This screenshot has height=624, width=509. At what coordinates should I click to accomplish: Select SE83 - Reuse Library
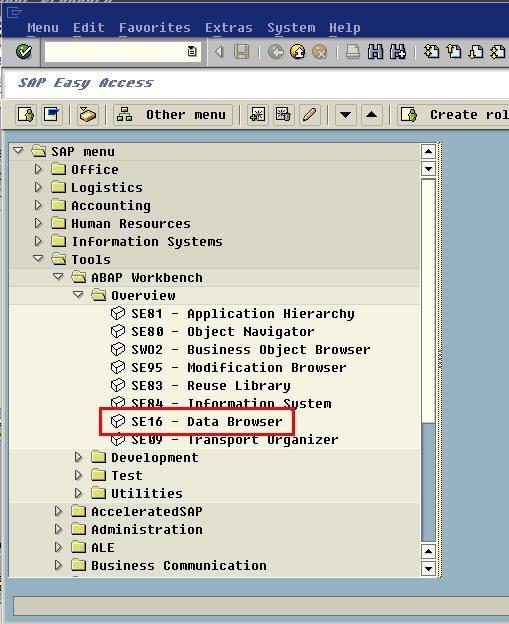[200, 385]
